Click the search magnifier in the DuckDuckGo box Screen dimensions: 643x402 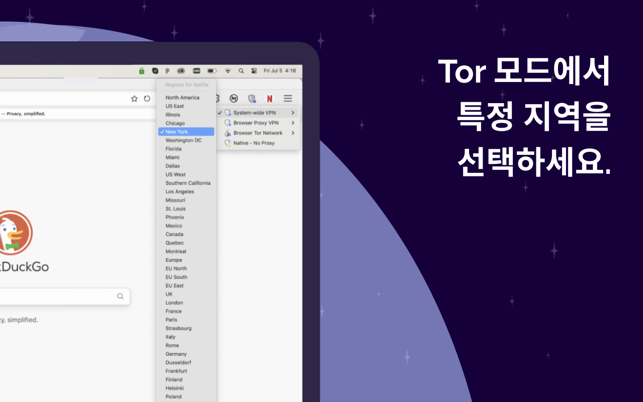click(120, 296)
